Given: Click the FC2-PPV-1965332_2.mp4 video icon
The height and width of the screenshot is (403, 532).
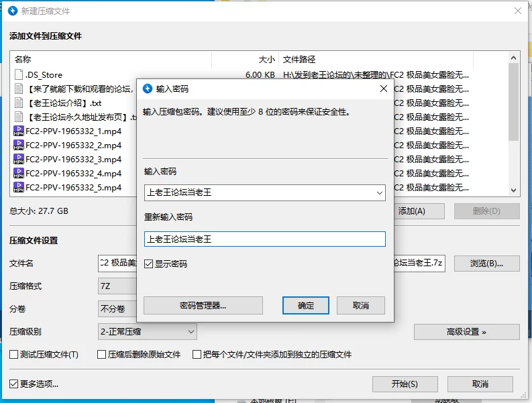Looking at the screenshot, I should coord(19,146).
